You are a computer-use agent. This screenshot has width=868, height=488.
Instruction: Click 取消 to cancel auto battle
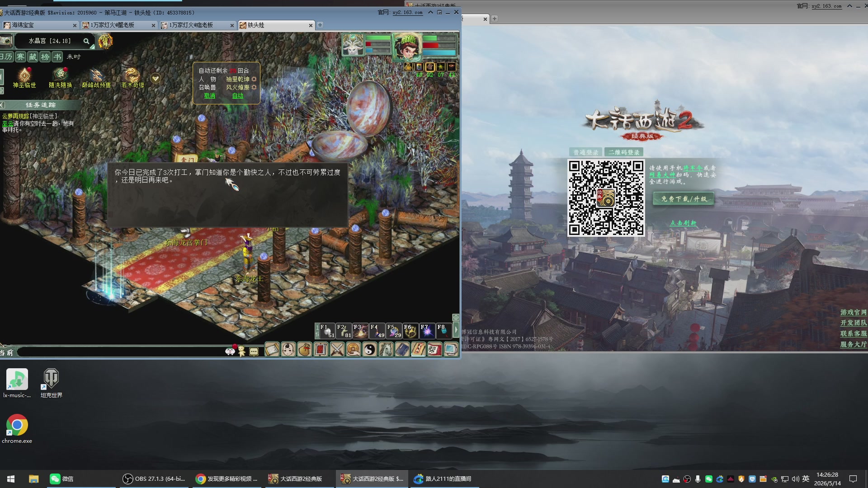(210, 96)
